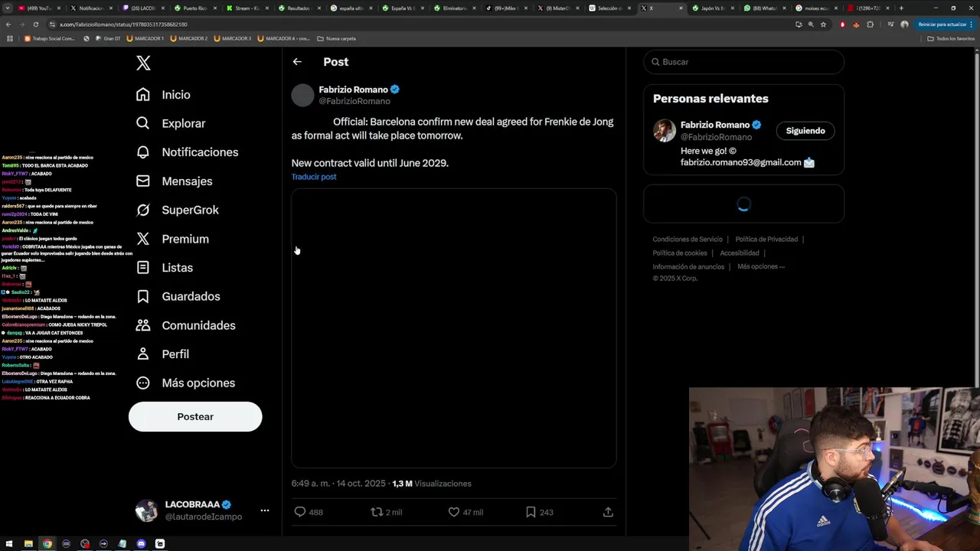
Task: Open Política de Privacidad link
Action: [766, 240]
